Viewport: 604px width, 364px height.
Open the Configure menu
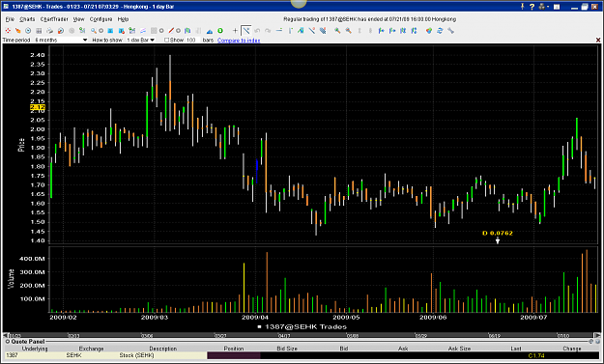click(x=101, y=19)
